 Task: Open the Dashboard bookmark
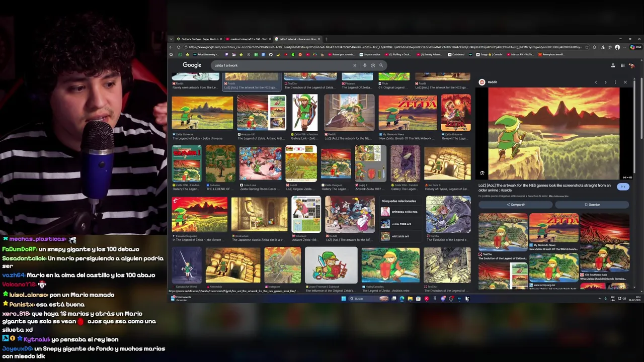pos(456,54)
